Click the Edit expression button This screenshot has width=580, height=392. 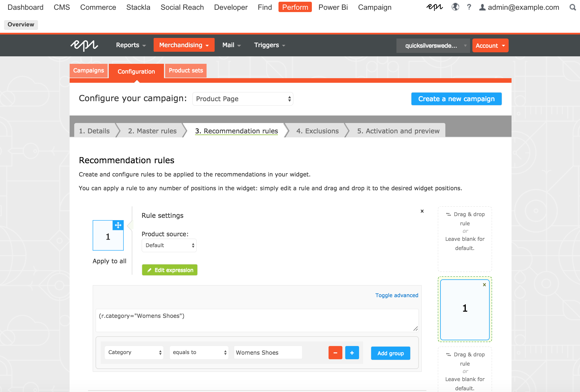pos(170,270)
